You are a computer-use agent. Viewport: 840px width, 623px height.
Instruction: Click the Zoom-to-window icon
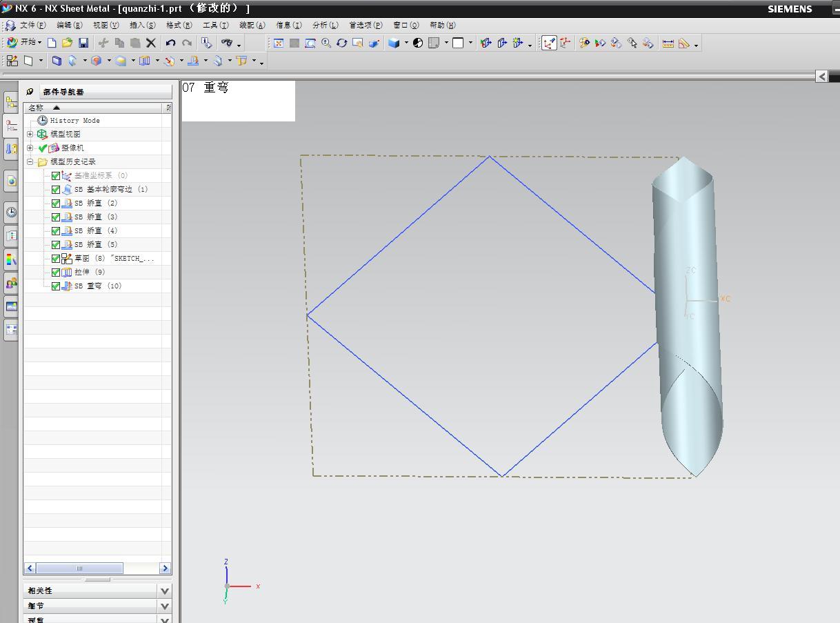[x=310, y=43]
